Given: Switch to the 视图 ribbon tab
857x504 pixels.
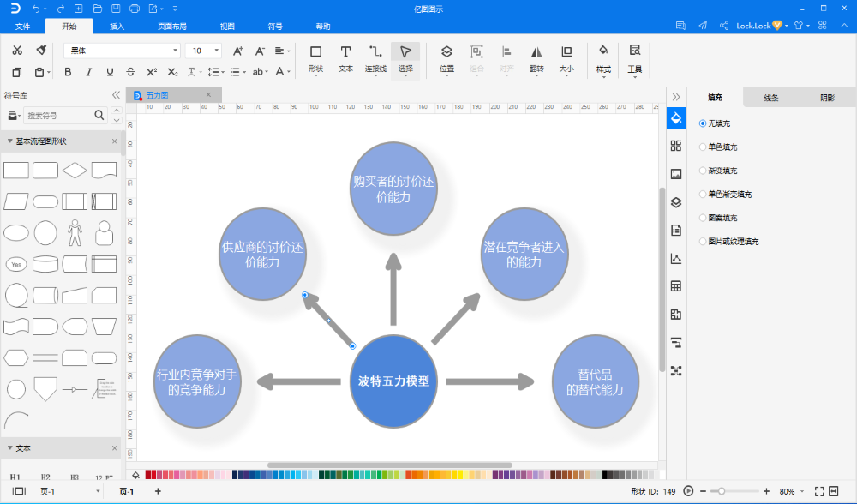Looking at the screenshot, I should coord(227,27).
